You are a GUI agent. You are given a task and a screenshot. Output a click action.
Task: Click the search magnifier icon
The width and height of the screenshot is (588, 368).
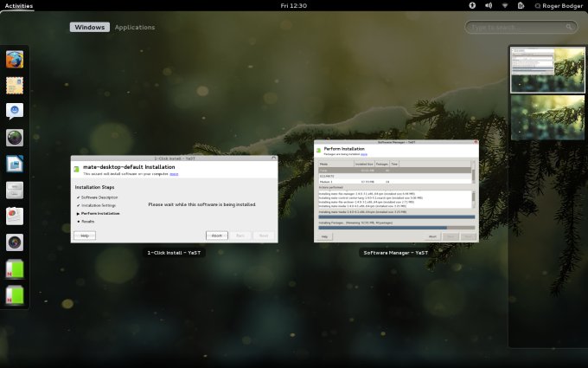(569, 27)
